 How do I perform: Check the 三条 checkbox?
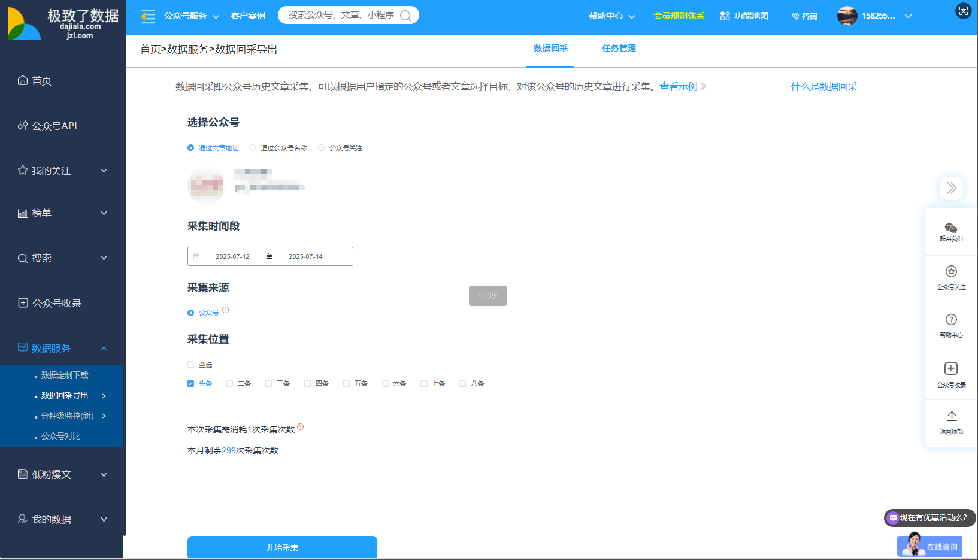click(268, 383)
